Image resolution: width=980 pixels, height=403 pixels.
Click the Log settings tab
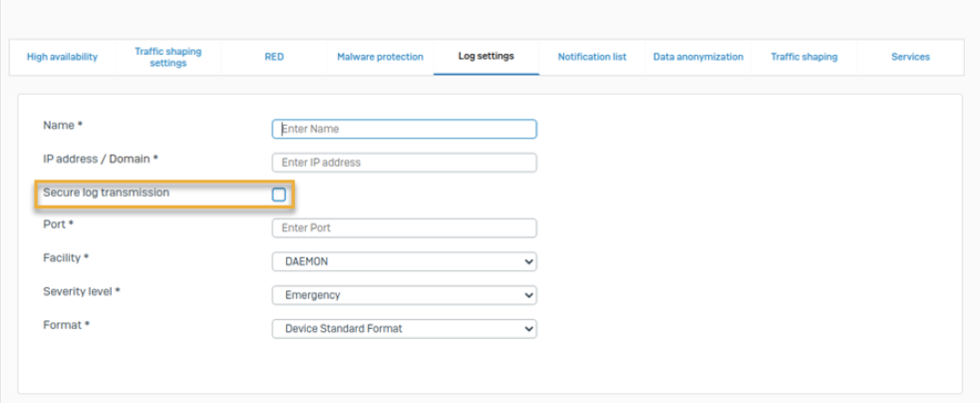(486, 56)
